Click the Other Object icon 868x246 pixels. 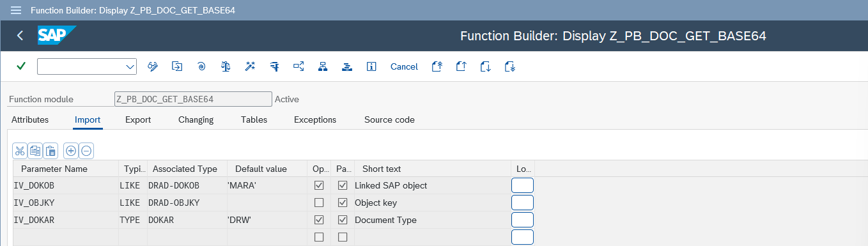tap(177, 66)
